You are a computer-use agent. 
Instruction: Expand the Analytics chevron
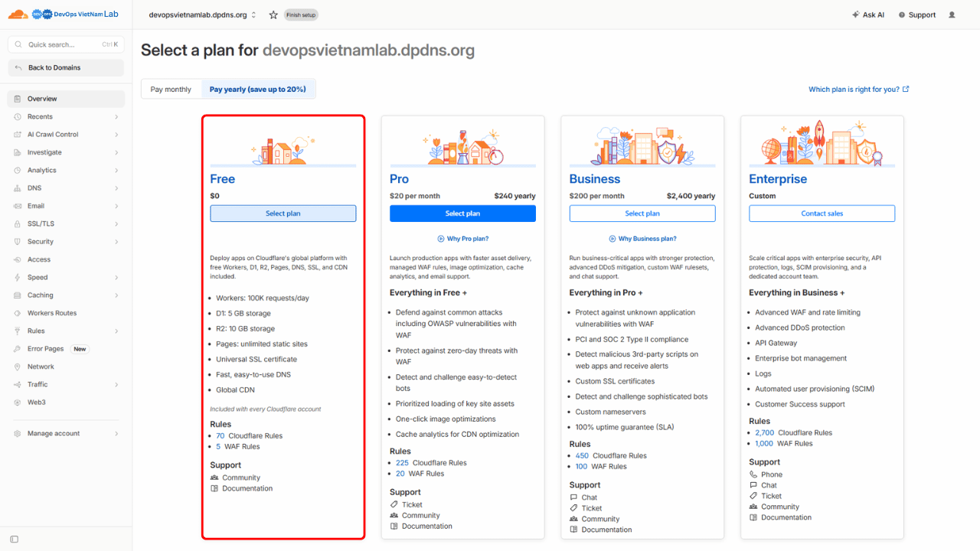(116, 170)
